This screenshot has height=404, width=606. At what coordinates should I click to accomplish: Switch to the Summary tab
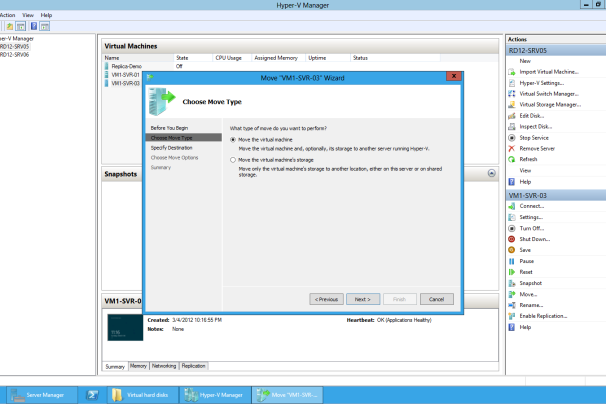[x=115, y=366]
